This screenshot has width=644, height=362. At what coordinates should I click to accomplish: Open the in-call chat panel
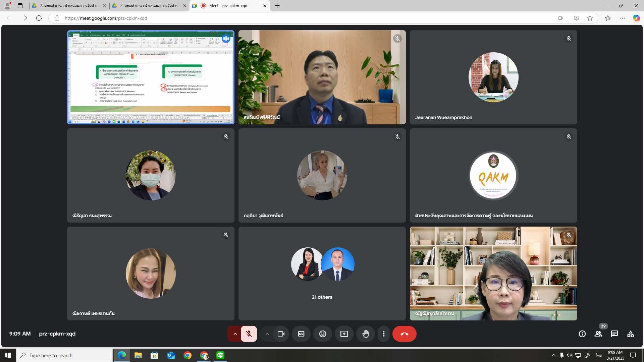(614, 334)
